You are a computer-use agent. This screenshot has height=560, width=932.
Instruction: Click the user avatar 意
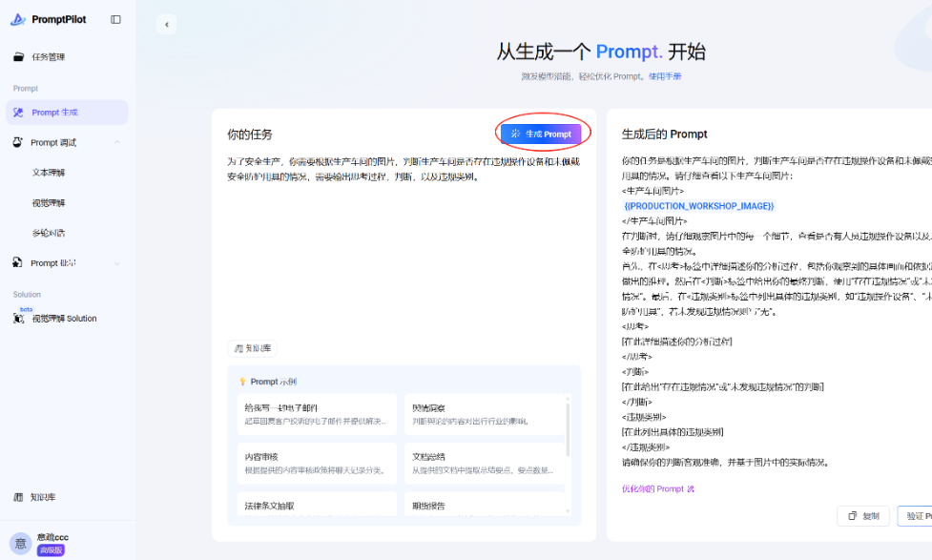[20, 543]
